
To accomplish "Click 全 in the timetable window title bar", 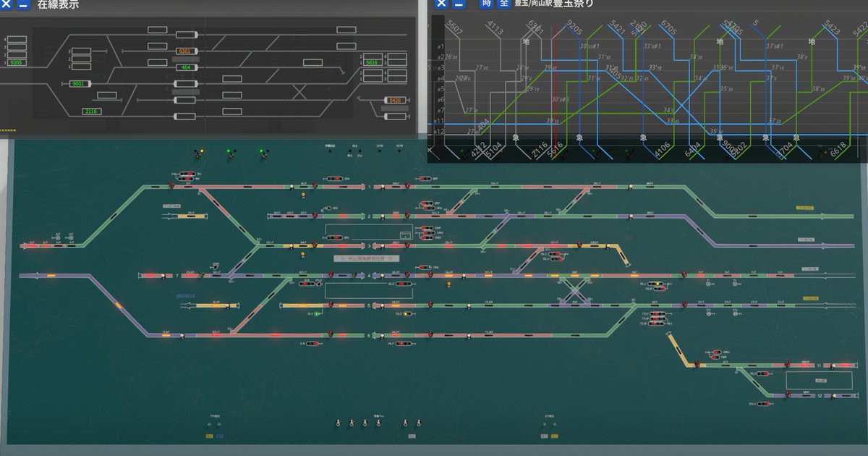I will point(504,4).
